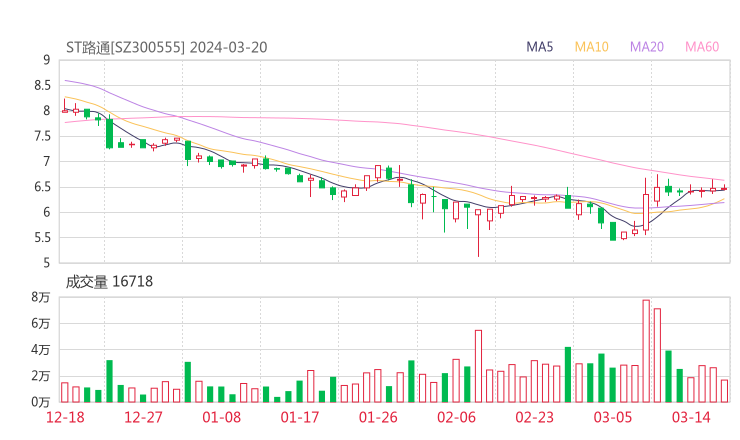Click the MA60 legend label

pyautogui.click(x=702, y=47)
